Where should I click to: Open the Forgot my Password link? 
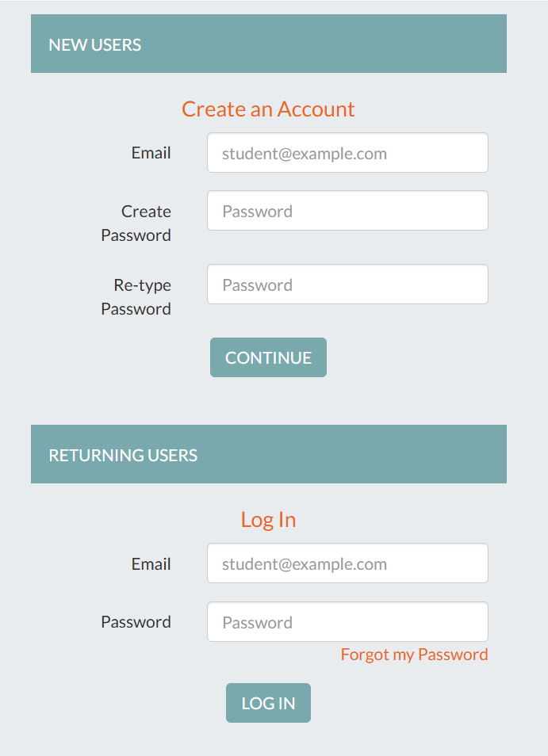click(414, 655)
